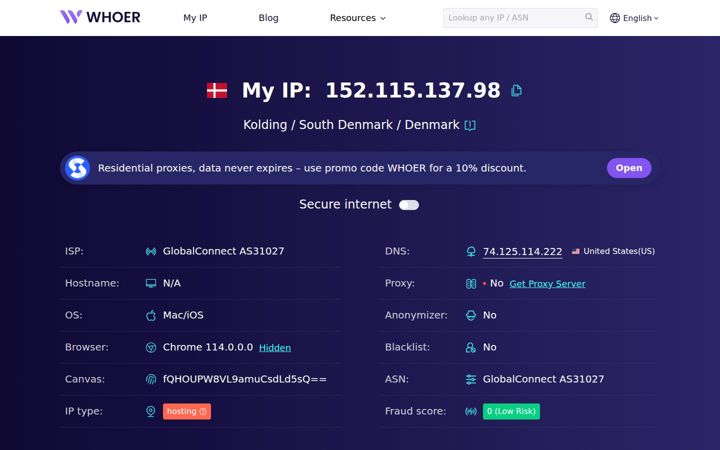
Task: Click the Proxy row icon
Action: click(471, 283)
